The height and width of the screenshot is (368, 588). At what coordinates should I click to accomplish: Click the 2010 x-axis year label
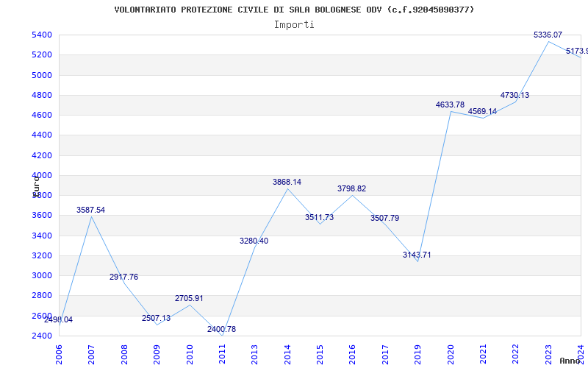click(190, 355)
